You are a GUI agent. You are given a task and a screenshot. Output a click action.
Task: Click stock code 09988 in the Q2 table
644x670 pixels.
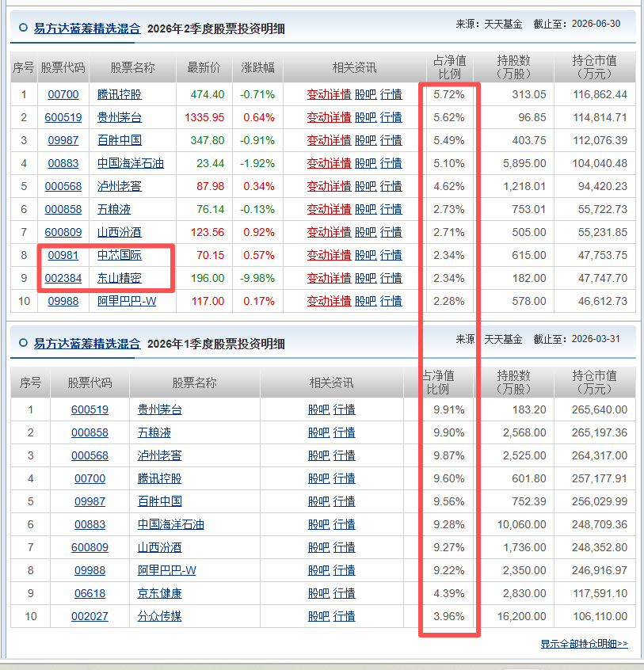tap(63, 302)
